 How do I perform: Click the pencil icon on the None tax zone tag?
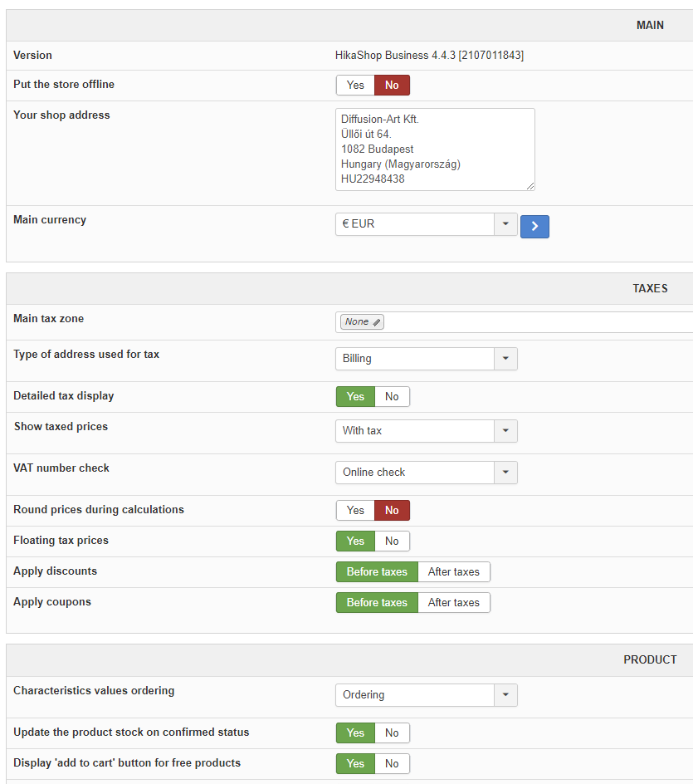(x=377, y=322)
